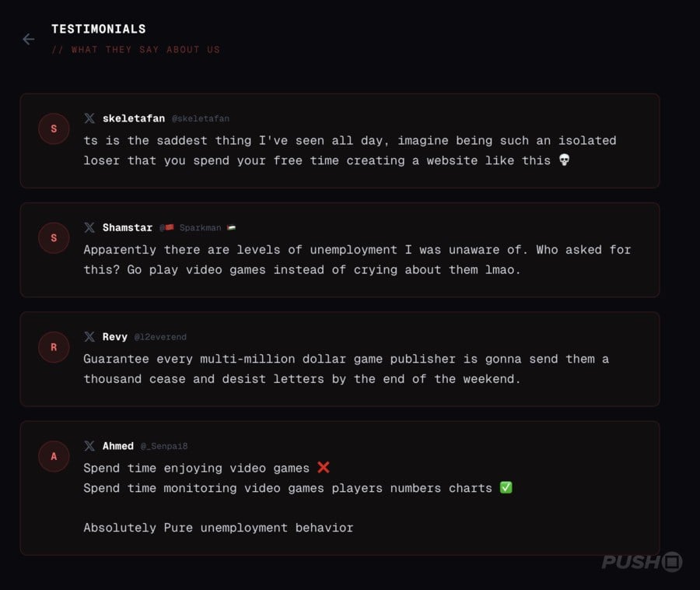Image resolution: width=700 pixels, height=590 pixels.
Task: Open the skeletafan username link
Action: point(133,118)
